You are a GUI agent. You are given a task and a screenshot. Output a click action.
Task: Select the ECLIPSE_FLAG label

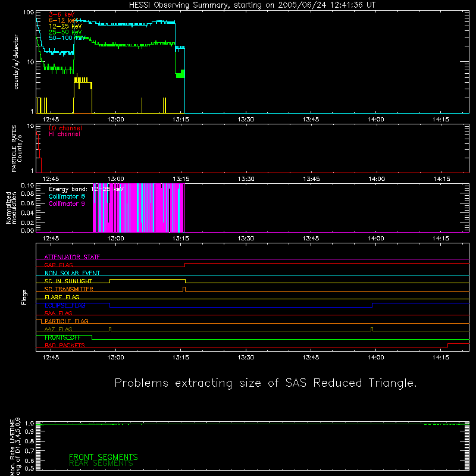coord(65,305)
